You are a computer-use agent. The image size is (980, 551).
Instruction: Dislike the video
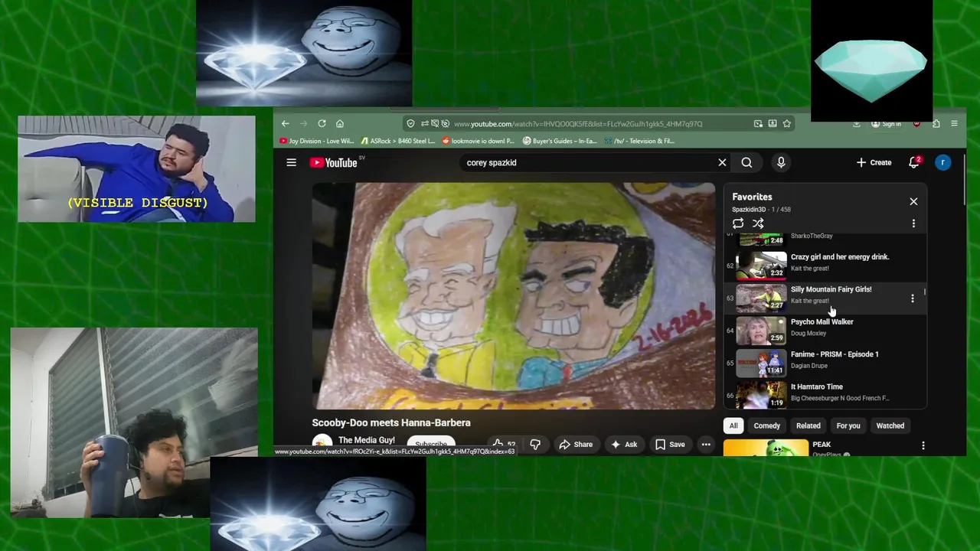[535, 444]
